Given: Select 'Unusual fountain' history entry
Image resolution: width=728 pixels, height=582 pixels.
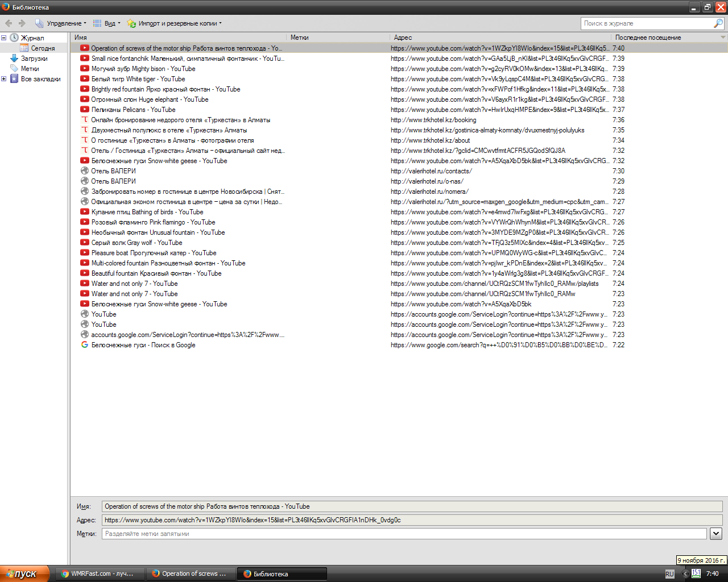Looking at the screenshot, I should [399, 232].
